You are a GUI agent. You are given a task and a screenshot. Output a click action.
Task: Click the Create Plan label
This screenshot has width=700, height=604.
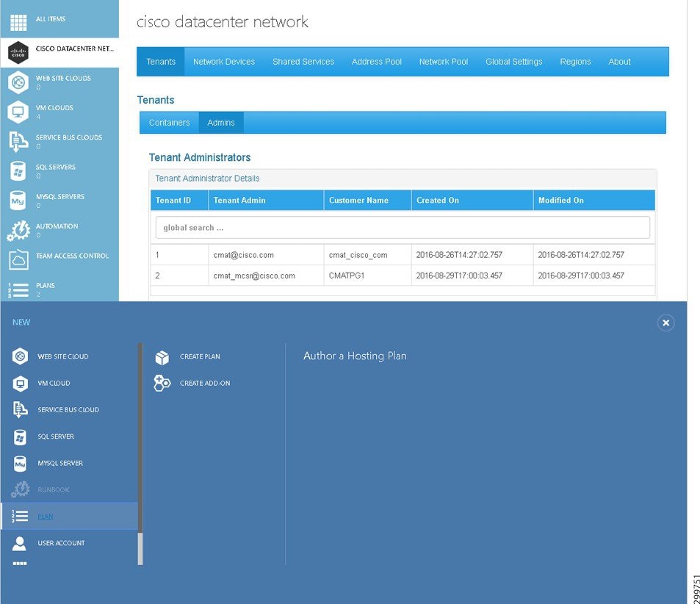pyautogui.click(x=200, y=356)
